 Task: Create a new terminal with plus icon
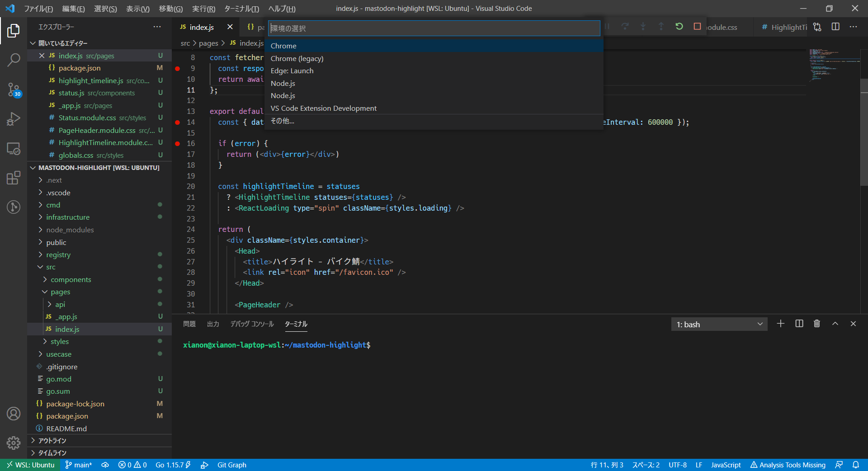coord(780,324)
